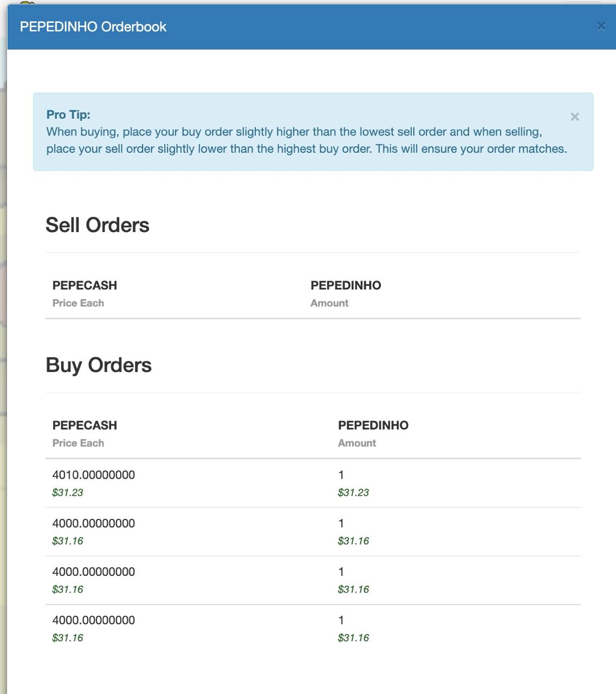Click Price Each label in Sell Orders table
The image size is (616, 694).
(x=78, y=303)
